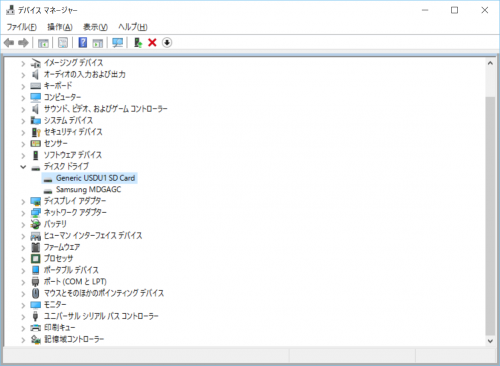Click the Back arrow toolbar icon
The height and width of the screenshot is (366, 500).
tap(9, 43)
